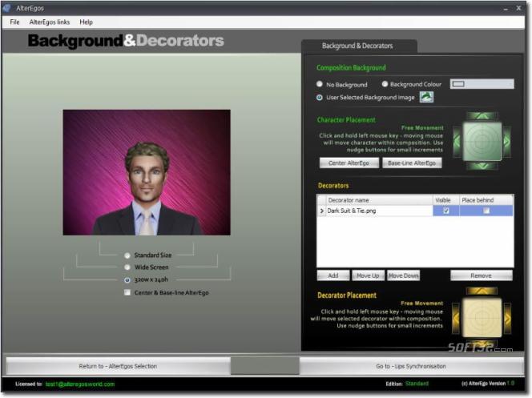This screenshot has width=532, height=398.
Task: Minimize the AlterEgos window
Action: pos(506,9)
